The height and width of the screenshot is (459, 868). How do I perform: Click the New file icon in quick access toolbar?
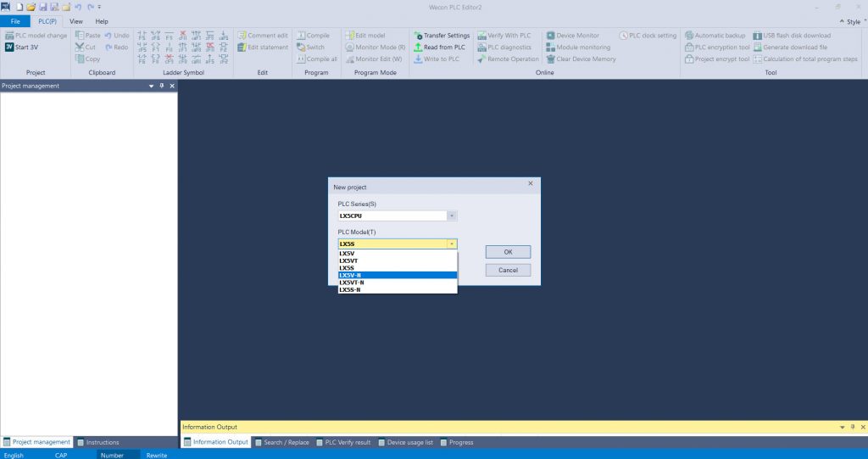[19, 7]
